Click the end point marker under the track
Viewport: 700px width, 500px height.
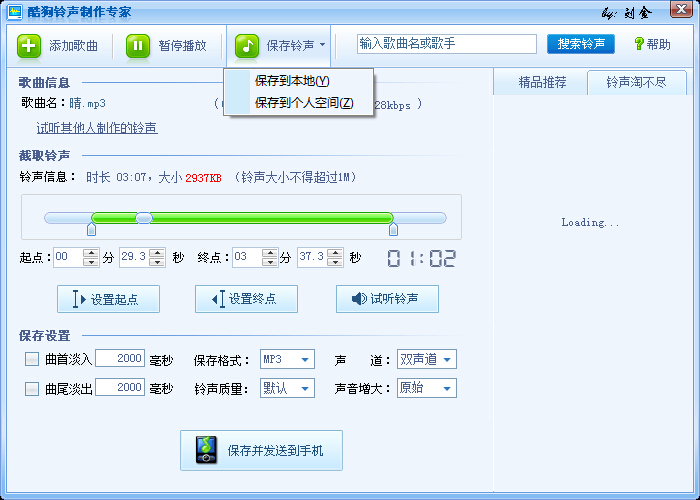pyautogui.click(x=393, y=229)
